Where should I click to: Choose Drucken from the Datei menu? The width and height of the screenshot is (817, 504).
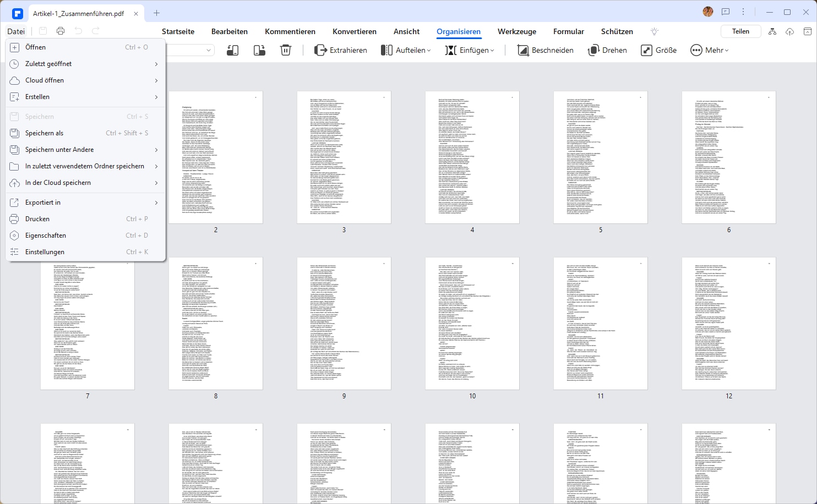(85, 219)
